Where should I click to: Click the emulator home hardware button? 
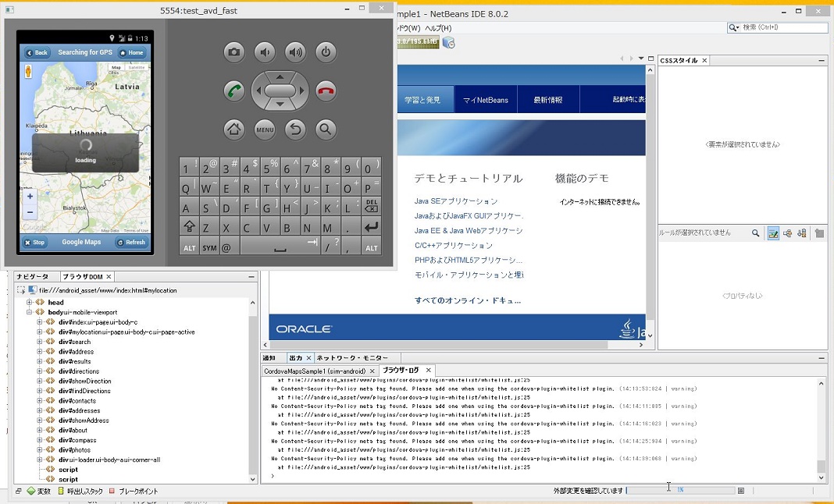(234, 130)
